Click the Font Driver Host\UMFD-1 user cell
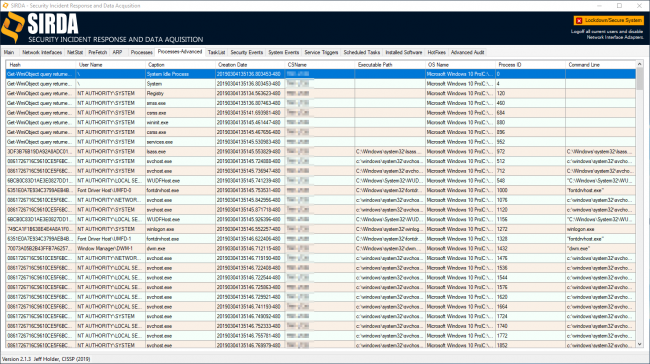The image size is (650, 364). click(x=110, y=239)
